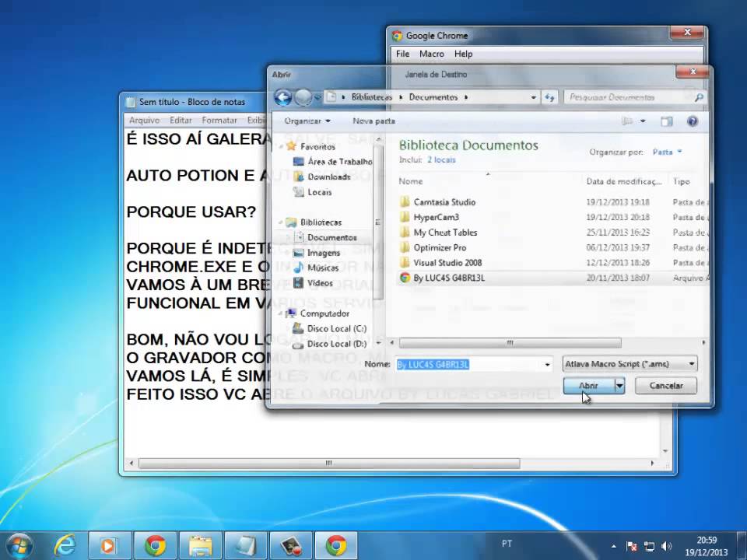The height and width of the screenshot is (560, 747).
Task: Change the view mode icon
Action: [x=627, y=121]
